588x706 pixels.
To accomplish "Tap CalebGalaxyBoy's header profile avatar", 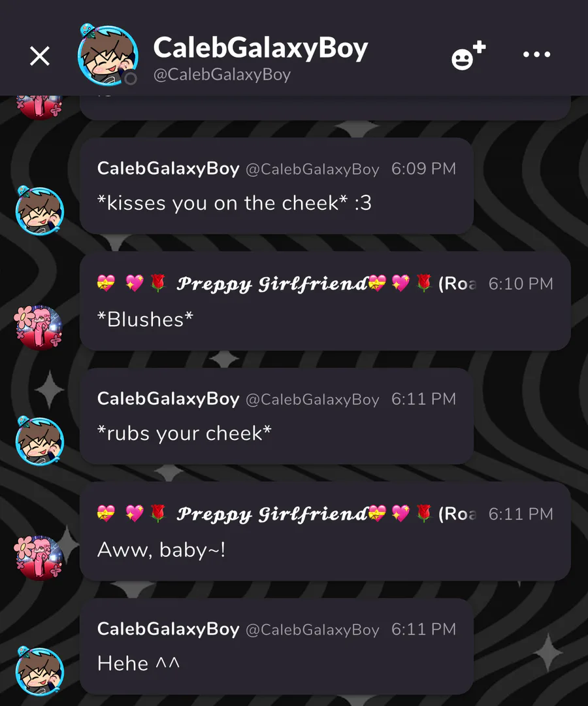I will pos(107,56).
